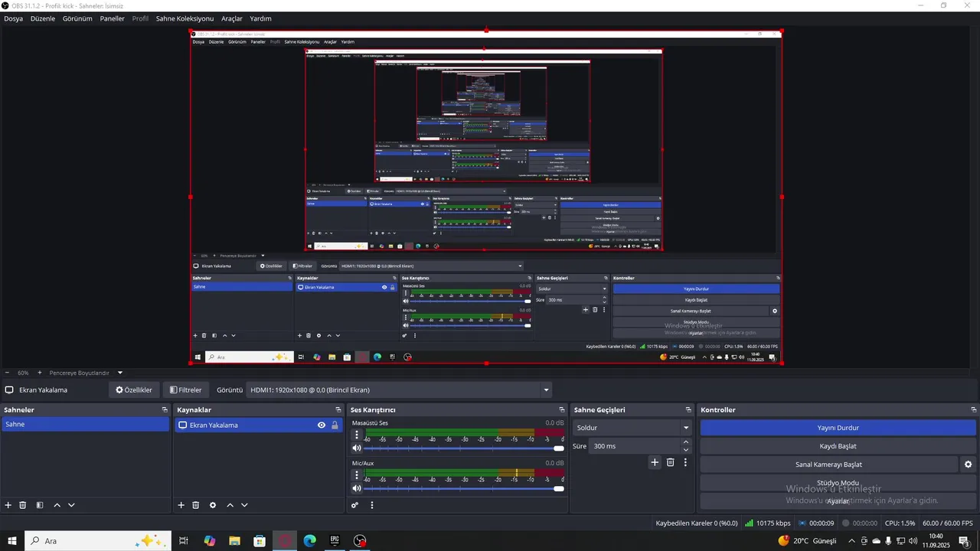This screenshot has width=980, height=551.
Task: Open virtual camera settings gear icon
Action: point(968,465)
